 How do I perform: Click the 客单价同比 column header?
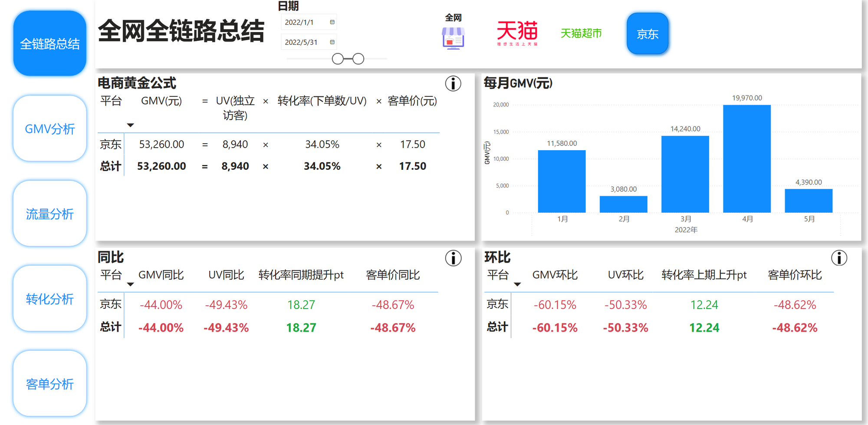[x=393, y=275]
